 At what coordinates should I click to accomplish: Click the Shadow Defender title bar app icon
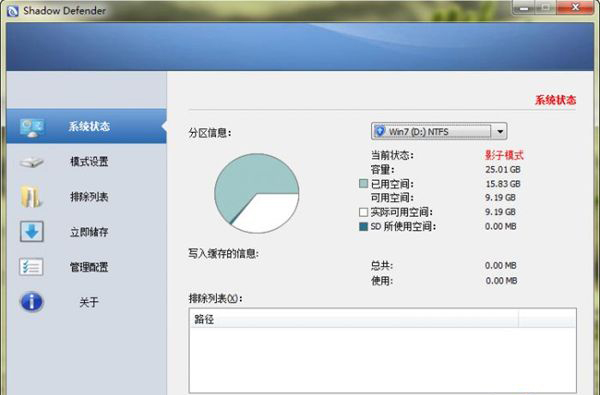(13, 11)
